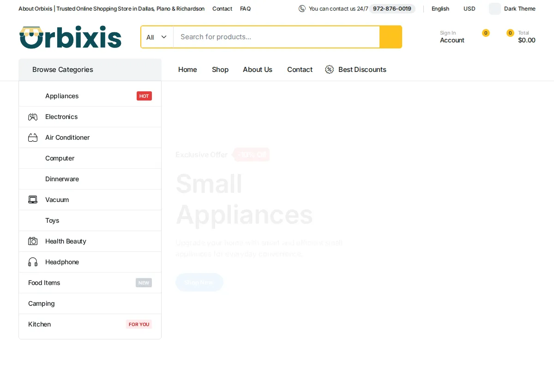The image size is (554, 392).
Task: Click the Health Beauty camera icon
Action: [33, 241]
